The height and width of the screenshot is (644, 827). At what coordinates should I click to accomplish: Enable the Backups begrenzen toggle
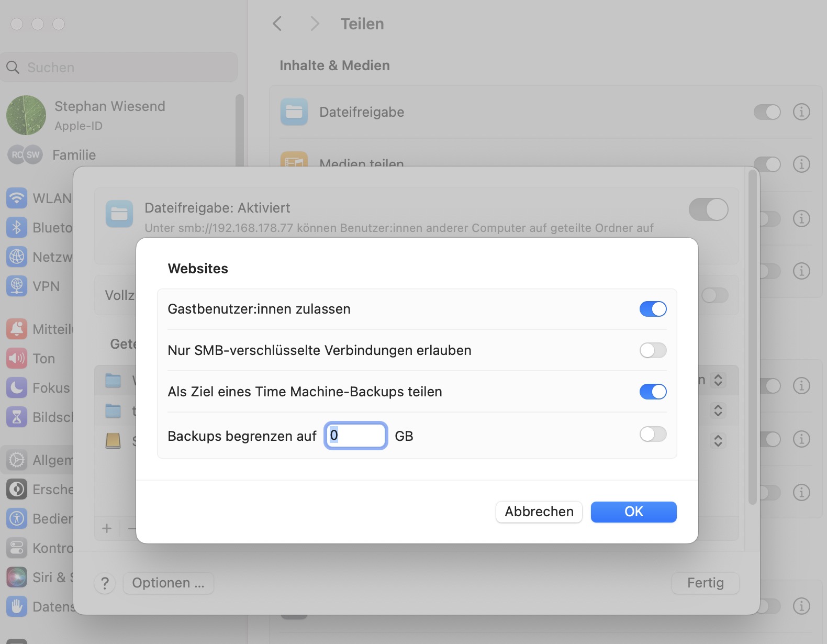[x=653, y=434]
